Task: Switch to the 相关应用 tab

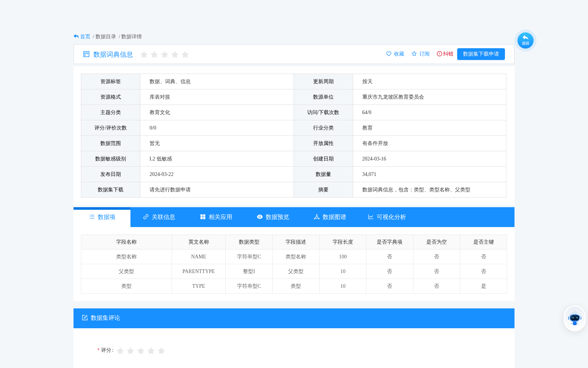Action: (x=216, y=217)
